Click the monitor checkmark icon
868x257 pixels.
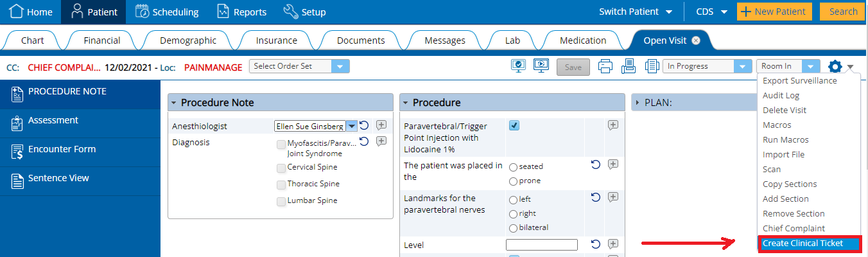coord(518,66)
